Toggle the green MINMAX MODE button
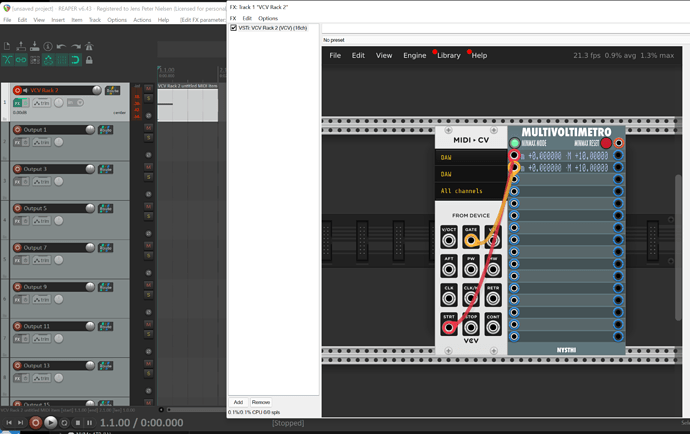This screenshot has width=690, height=434. pyautogui.click(x=514, y=143)
